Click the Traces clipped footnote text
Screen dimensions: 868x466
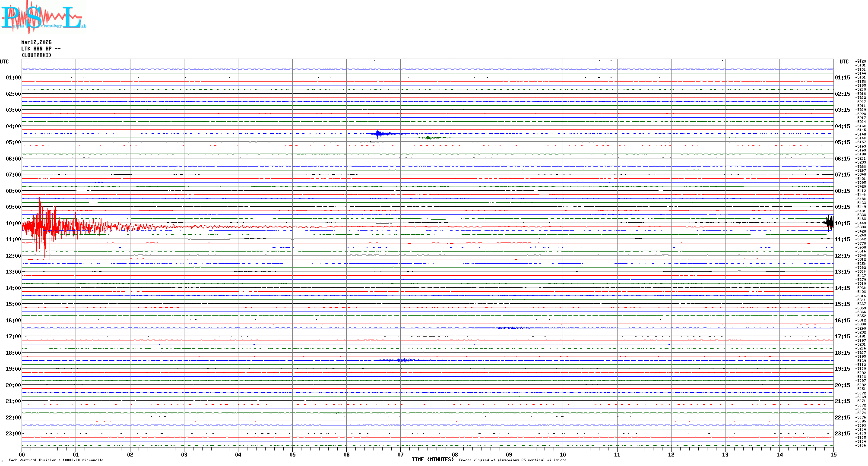coord(512,460)
